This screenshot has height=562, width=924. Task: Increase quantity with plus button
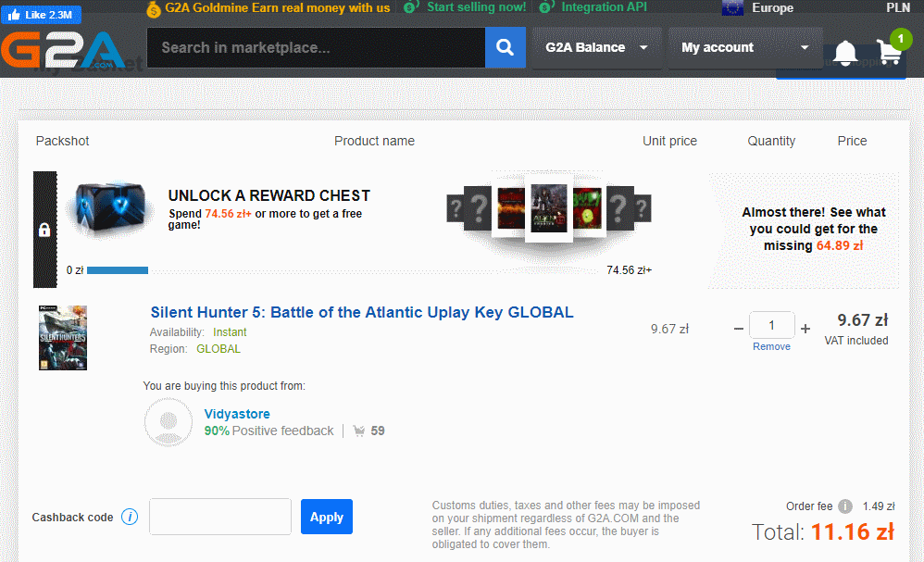pyautogui.click(x=805, y=328)
